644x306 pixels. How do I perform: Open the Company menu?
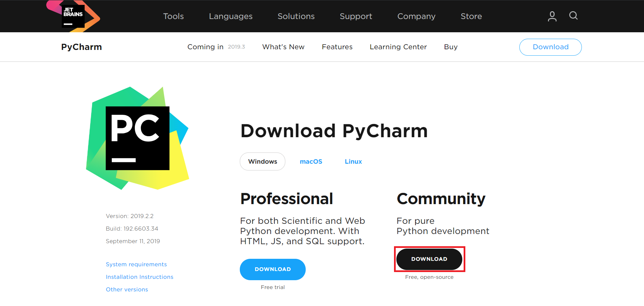click(416, 16)
